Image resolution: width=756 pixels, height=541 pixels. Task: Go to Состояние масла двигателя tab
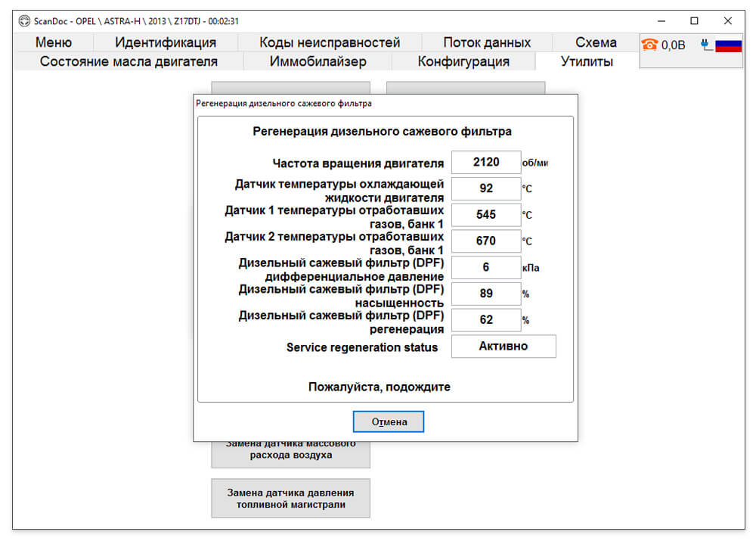(x=129, y=61)
